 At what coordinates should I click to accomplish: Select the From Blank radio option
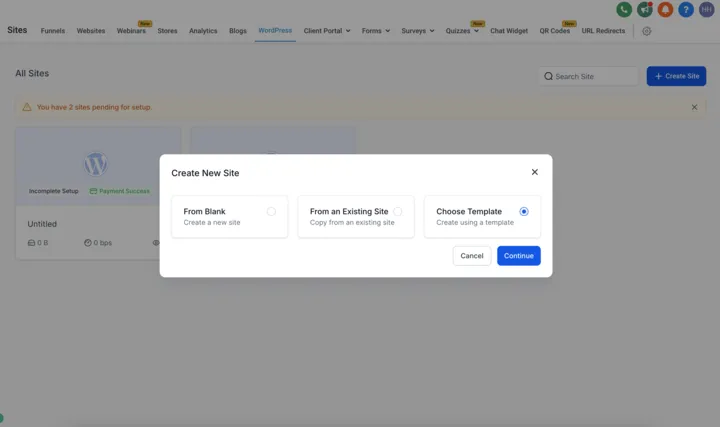pyautogui.click(x=271, y=211)
